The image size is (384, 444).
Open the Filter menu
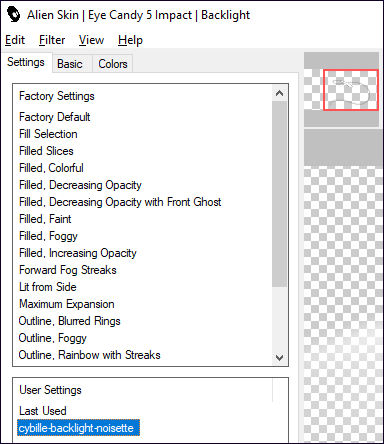tap(52, 40)
